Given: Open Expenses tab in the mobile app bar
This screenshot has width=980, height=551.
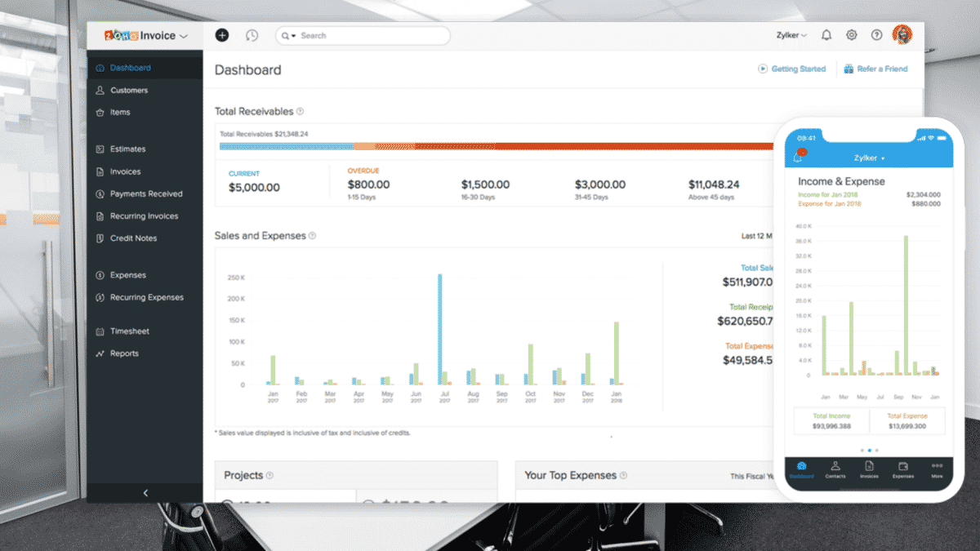Looking at the screenshot, I should point(903,472).
